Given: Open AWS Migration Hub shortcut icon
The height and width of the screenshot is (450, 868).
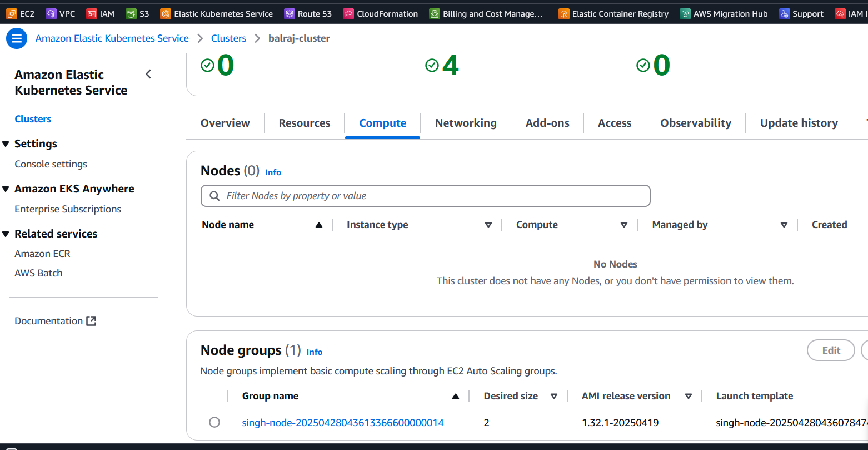Looking at the screenshot, I should 685,14.
